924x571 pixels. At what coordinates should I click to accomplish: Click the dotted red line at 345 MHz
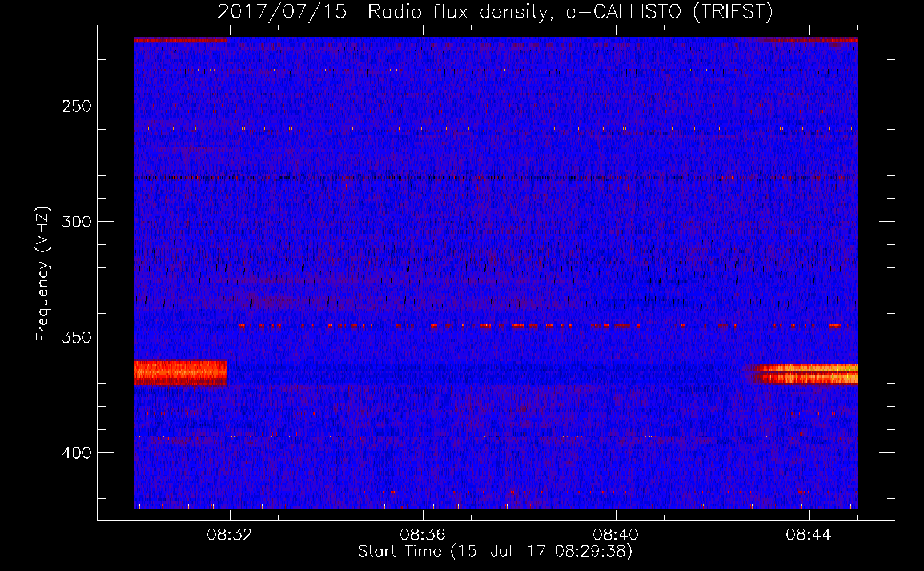pyautogui.click(x=543, y=326)
